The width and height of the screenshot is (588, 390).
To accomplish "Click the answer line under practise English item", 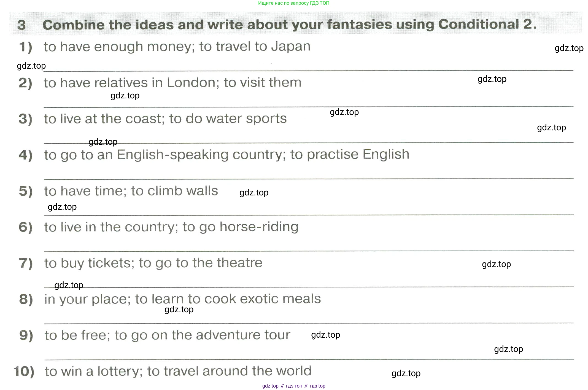I will 309,179.
